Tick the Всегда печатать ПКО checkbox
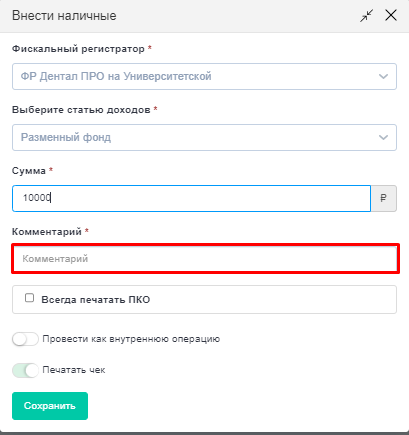 30,298
